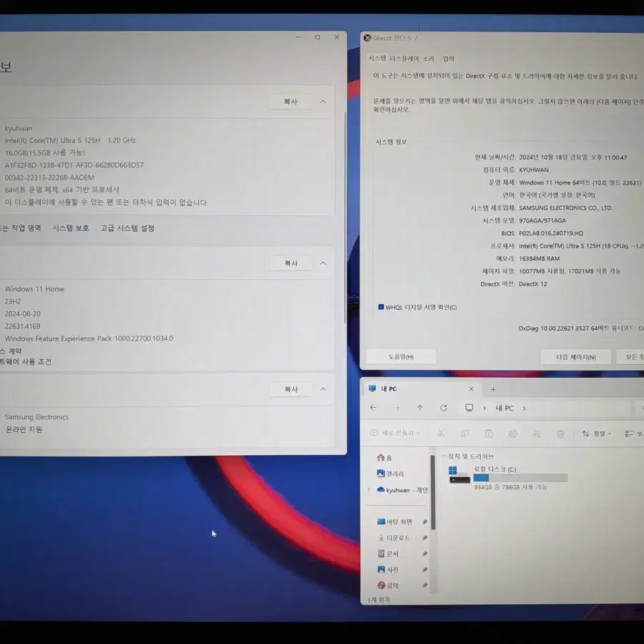Select the 970AGA/971AGA system model text

pyautogui.click(x=542, y=220)
